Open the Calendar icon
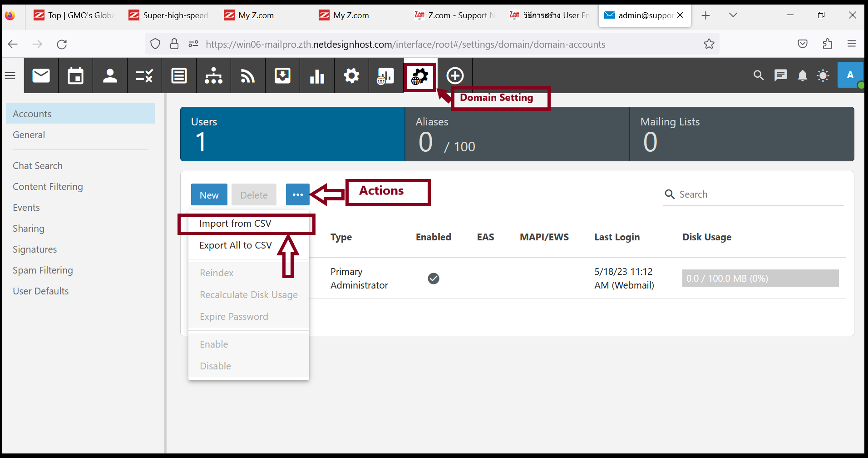The width and height of the screenshot is (868, 458). click(x=75, y=75)
